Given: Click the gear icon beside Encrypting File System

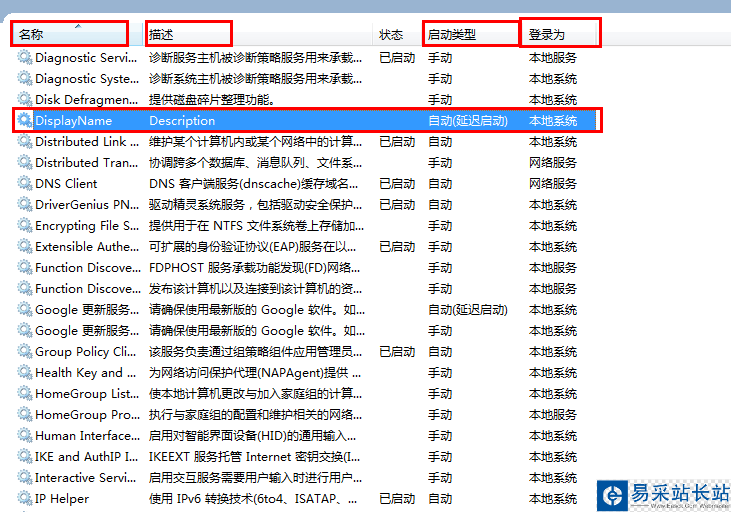Looking at the screenshot, I should (25, 225).
